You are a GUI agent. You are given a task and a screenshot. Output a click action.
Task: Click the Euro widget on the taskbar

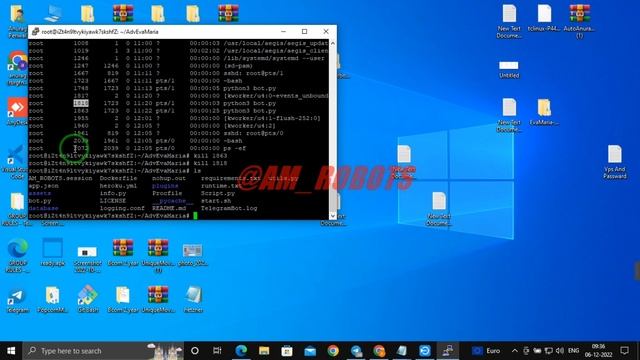click(x=486, y=351)
